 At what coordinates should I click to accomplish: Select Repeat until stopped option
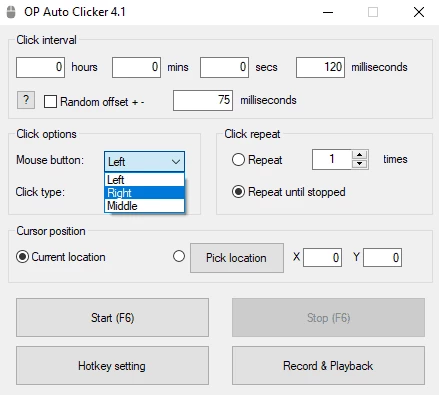click(x=238, y=192)
